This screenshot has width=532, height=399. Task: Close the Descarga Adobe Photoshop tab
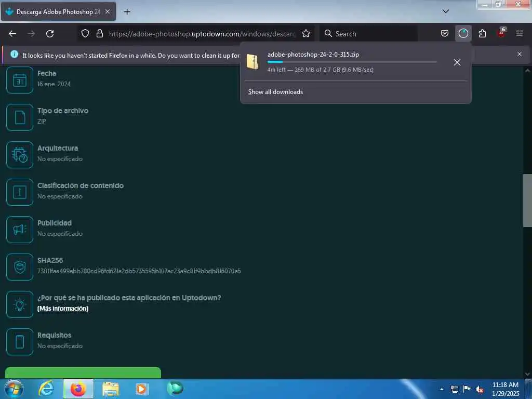[x=108, y=11]
